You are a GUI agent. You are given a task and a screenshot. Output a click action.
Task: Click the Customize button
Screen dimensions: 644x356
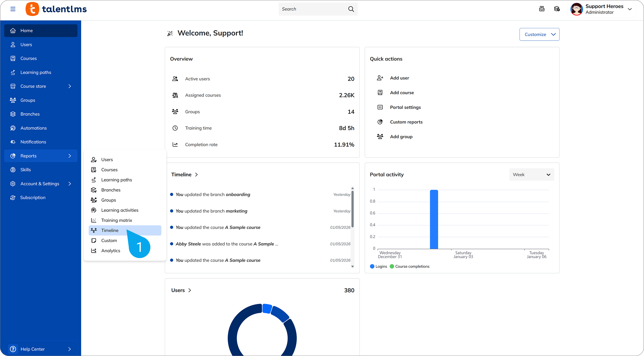(539, 34)
